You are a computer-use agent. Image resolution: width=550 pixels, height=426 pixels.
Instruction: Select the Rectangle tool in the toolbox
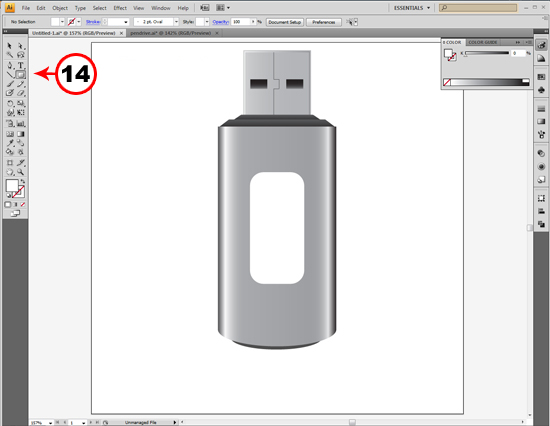tap(21, 74)
